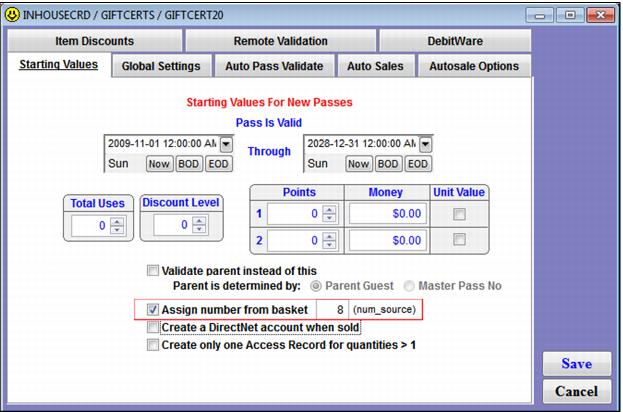Switch to the Global Settings tab

pyautogui.click(x=161, y=66)
